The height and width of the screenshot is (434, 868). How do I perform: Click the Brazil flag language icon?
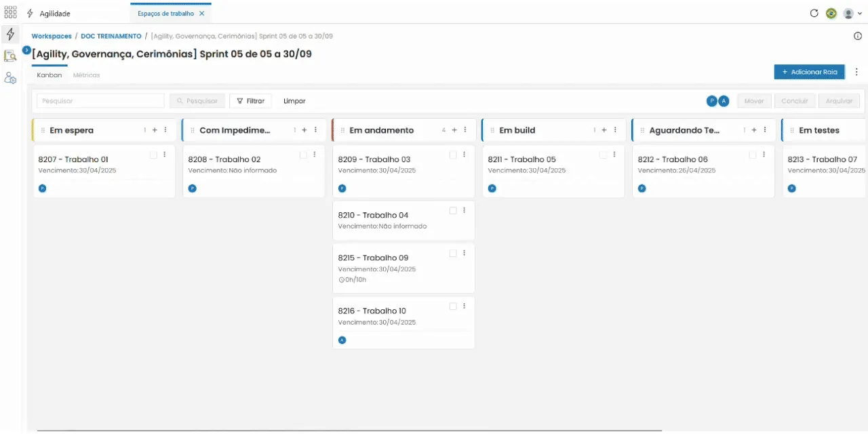point(831,13)
